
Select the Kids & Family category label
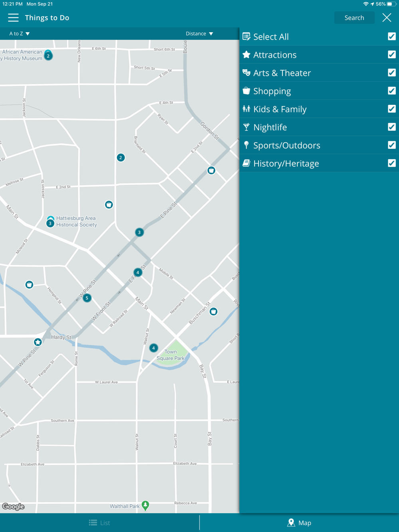pyautogui.click(x=280, y=109)
